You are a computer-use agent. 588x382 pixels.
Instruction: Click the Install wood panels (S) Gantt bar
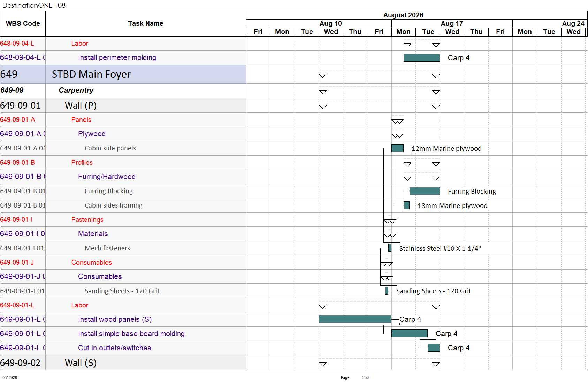point(355,319)
